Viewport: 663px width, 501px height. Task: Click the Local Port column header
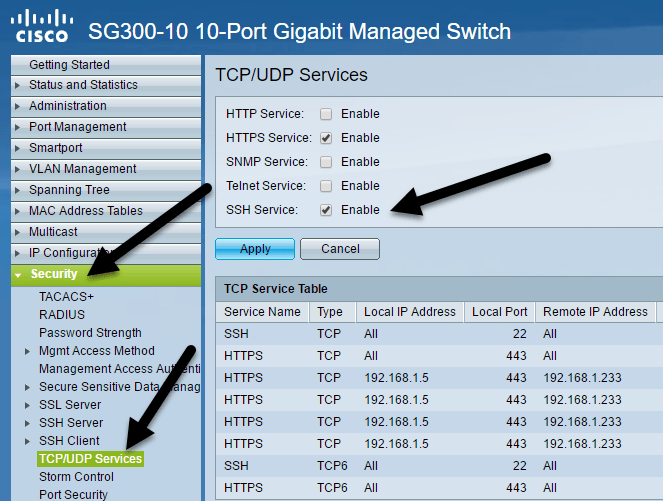500,312
